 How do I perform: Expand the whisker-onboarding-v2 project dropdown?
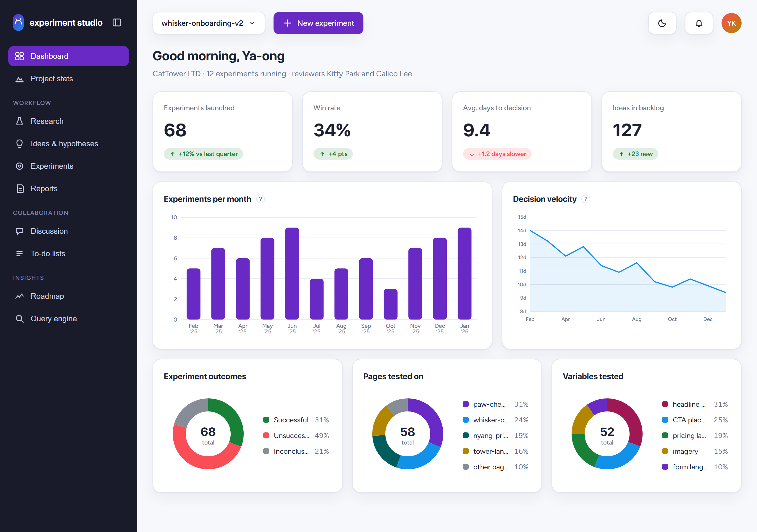209,23
